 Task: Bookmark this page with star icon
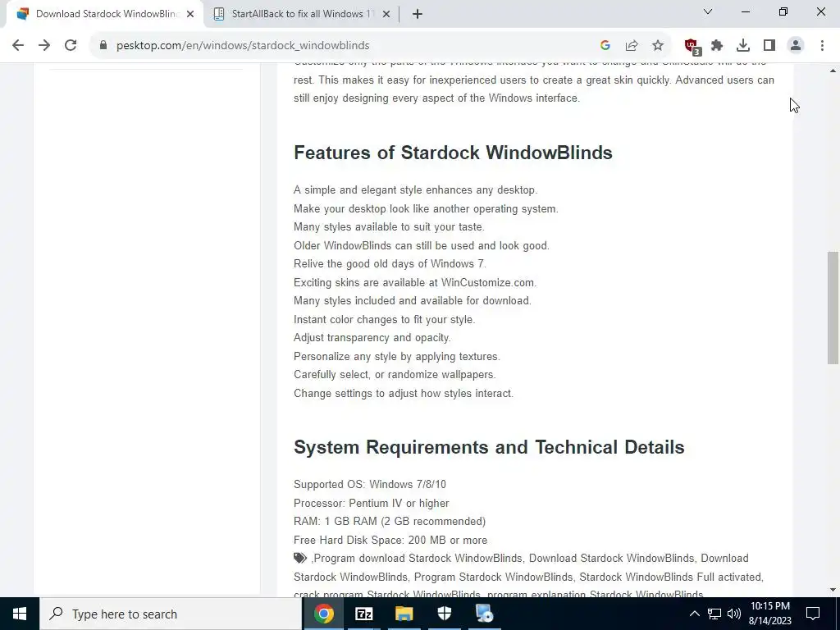coord(658,46)
